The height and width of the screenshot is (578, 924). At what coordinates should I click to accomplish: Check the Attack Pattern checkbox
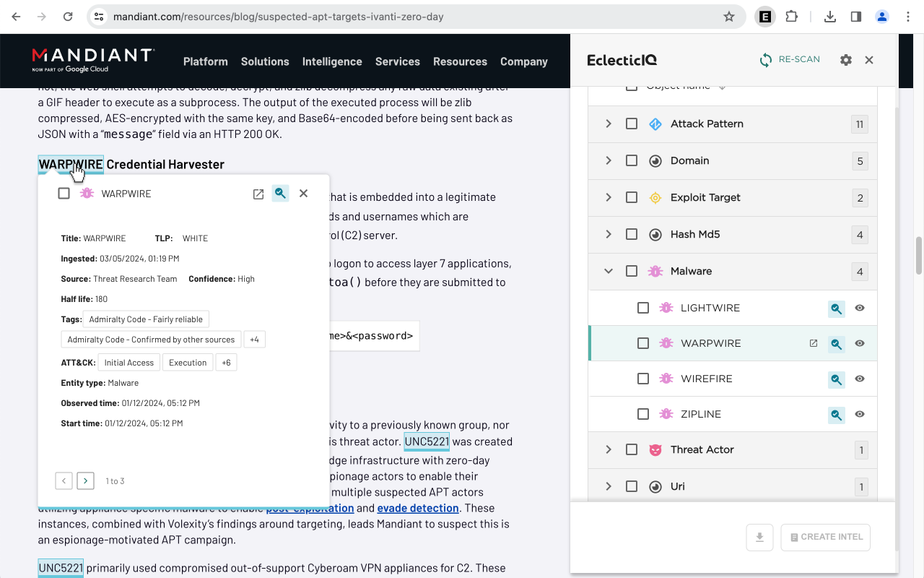632,124
